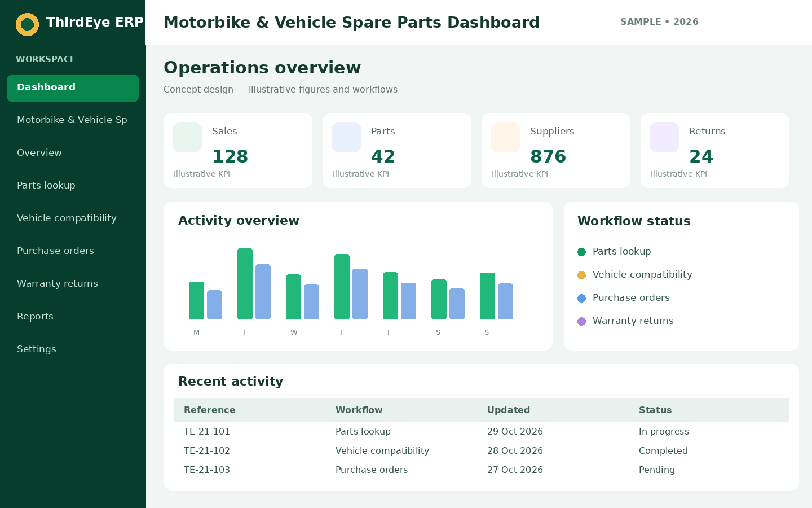Click the ThirdEye ERP logo ring icon
The height and width of the screenshot is (508, 812).
[x=27, y=24]
